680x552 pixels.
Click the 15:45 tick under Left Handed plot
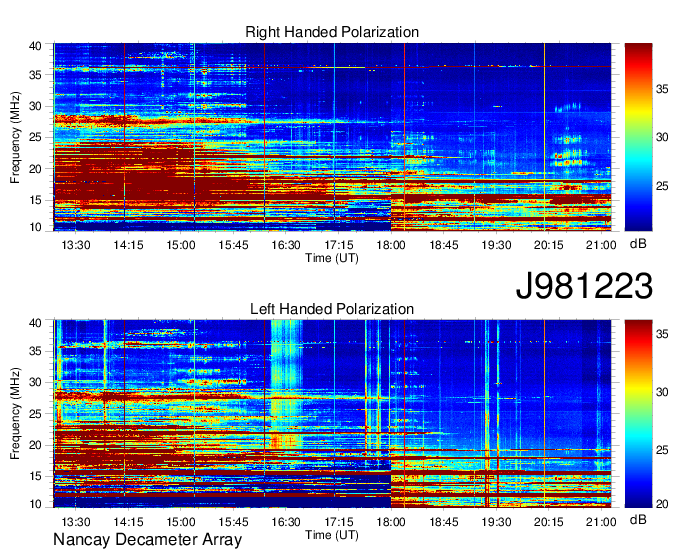coord(233,522)
